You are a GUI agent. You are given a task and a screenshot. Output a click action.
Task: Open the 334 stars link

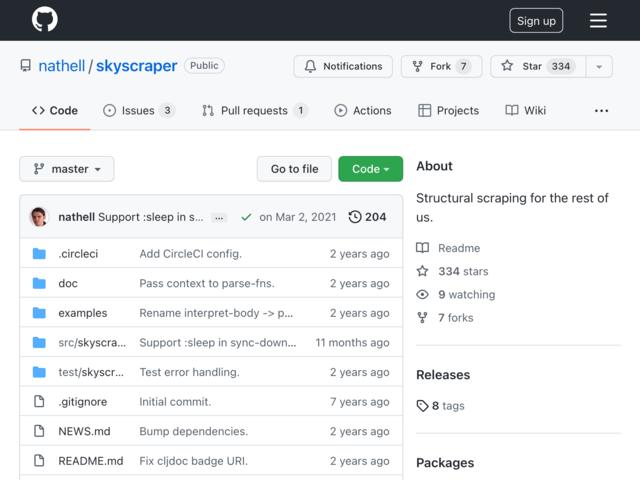463,271
